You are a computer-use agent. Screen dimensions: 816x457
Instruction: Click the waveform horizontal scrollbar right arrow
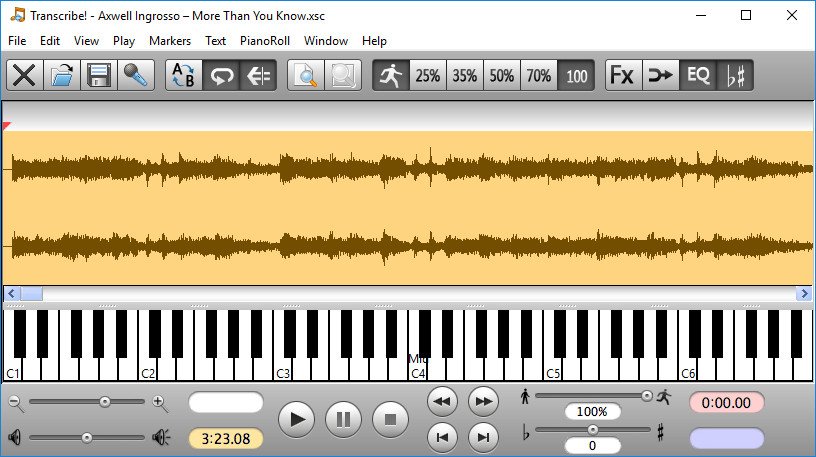point(804,294)
